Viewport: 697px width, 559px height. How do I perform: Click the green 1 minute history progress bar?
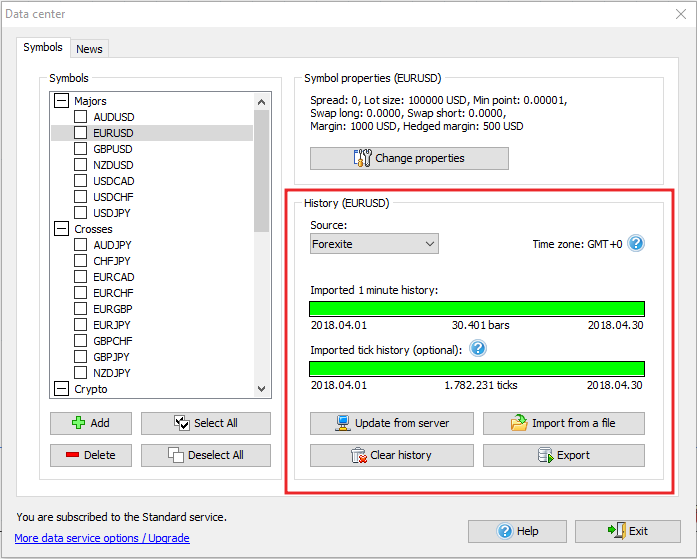click(x=477, y=309)
